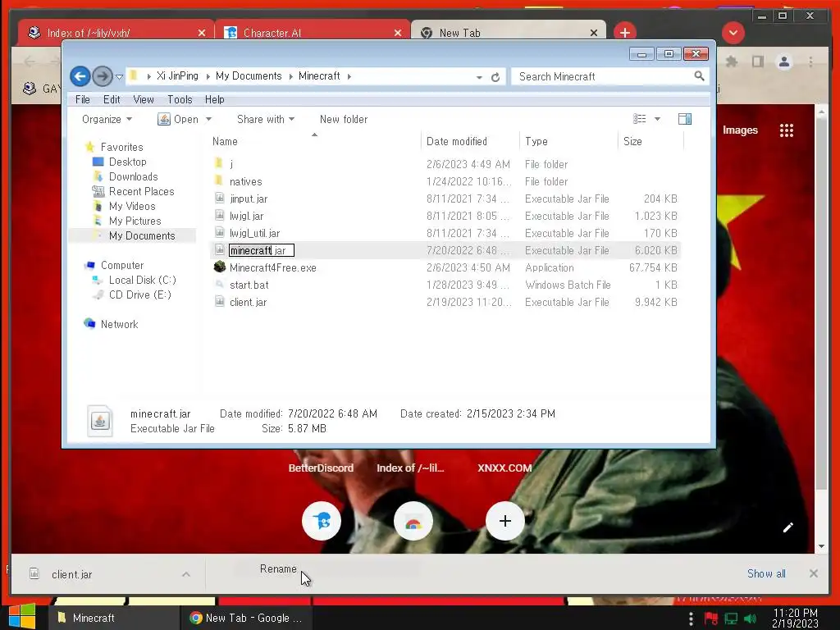The width and height of the screenshot is (840, 630).
Task: Open the recent locations dropdown arrow
Action: coord(120,76)
